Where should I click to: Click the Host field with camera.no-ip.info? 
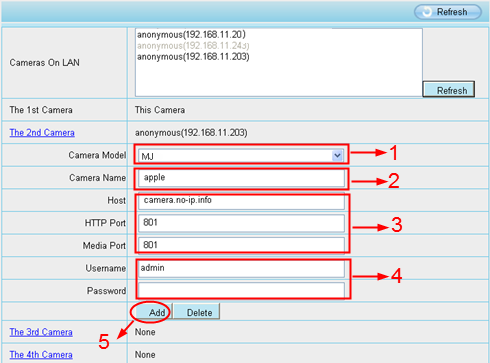tap(241, 201)
